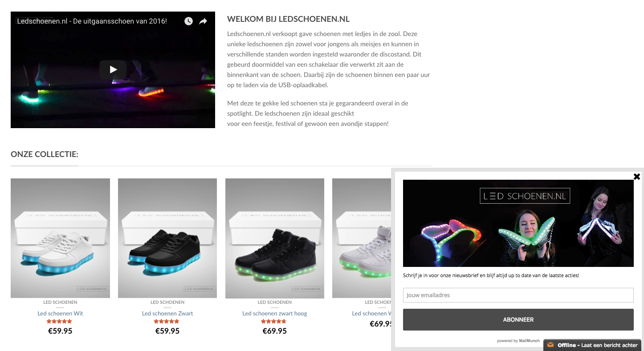Click the ABONNEER button
Image resolution: width=644 pixels, height=351 pixels.
(x=518, y=319)
